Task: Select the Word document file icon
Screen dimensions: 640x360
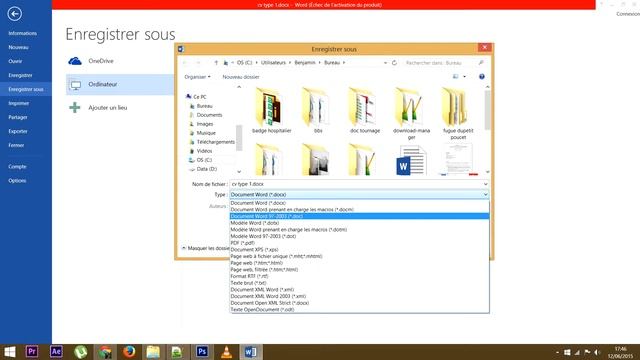Action: coord(411,160)
